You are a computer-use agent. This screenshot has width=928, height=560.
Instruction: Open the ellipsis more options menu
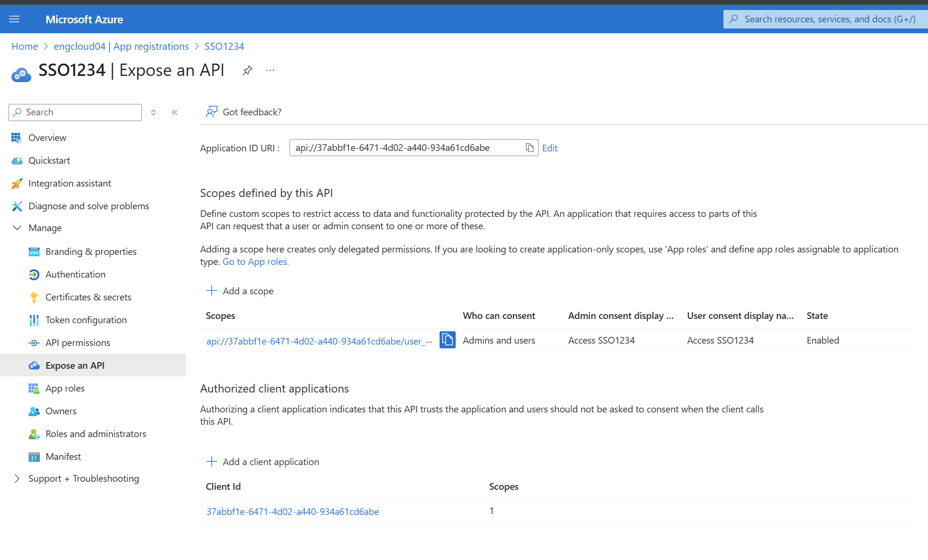270,70
